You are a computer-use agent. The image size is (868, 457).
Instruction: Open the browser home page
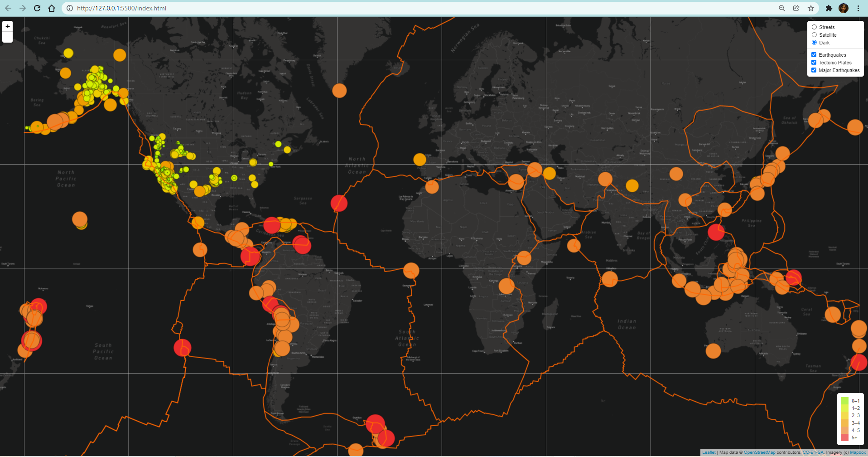52,8
